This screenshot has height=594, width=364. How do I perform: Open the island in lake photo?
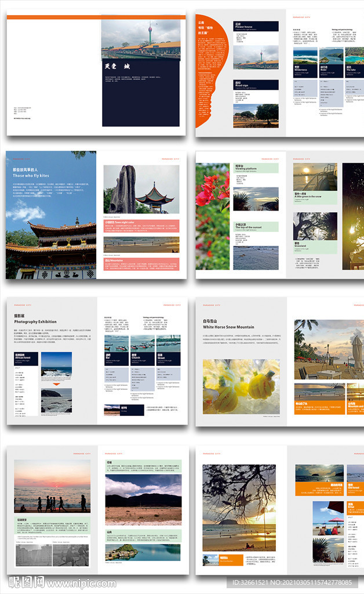tap(143, 552)
